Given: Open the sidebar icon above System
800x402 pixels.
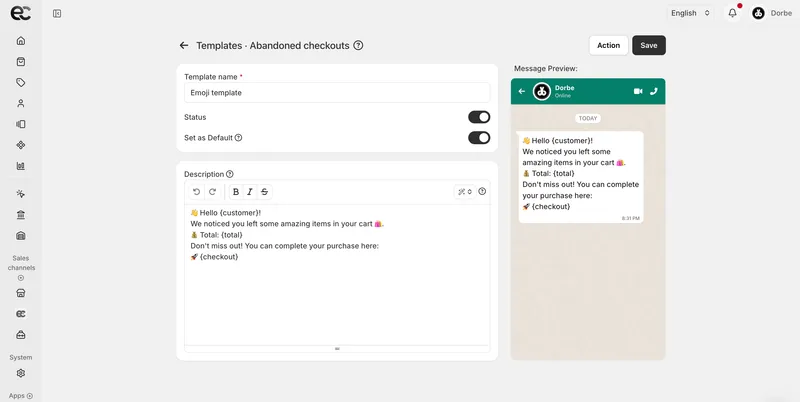Looking at the screenshot, I should [20, 335].
